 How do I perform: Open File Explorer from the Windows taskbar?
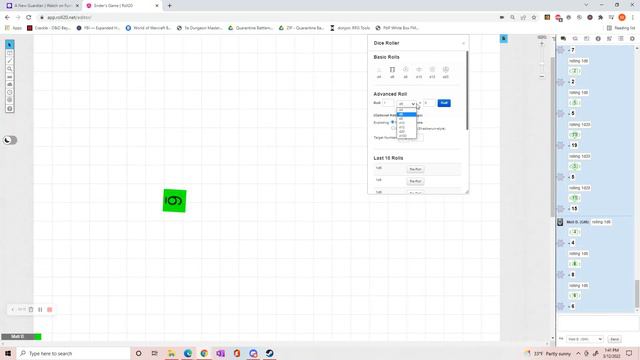click(x=171, y=353)
